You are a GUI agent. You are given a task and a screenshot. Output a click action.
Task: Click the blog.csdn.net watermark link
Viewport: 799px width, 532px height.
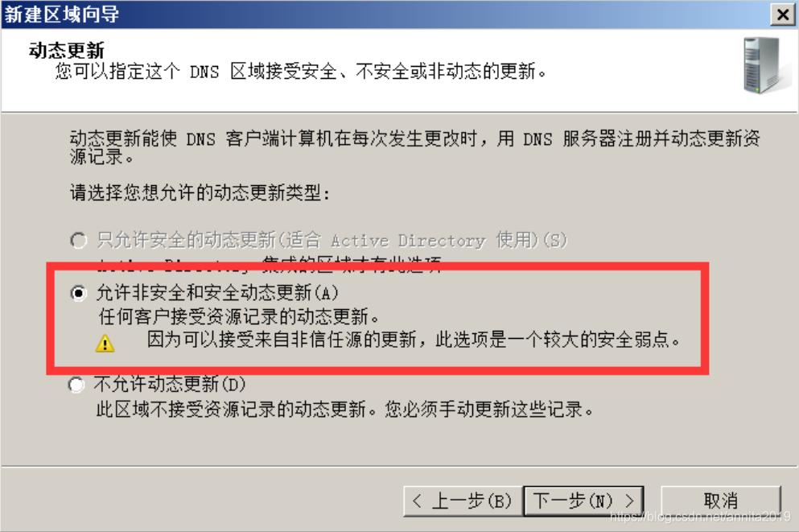click(700, 517)
